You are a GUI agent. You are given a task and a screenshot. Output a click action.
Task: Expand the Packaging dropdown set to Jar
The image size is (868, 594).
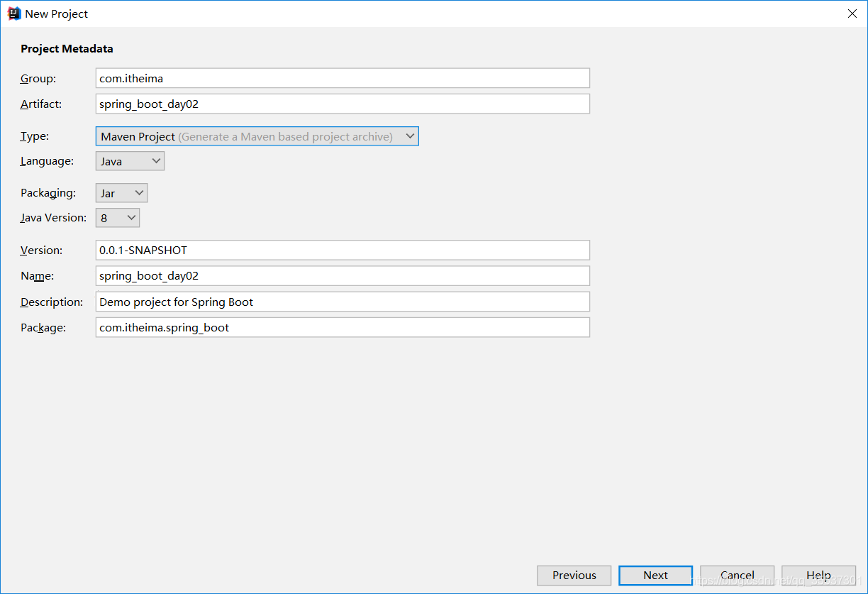pyautogui.click(x=121, y=193)
